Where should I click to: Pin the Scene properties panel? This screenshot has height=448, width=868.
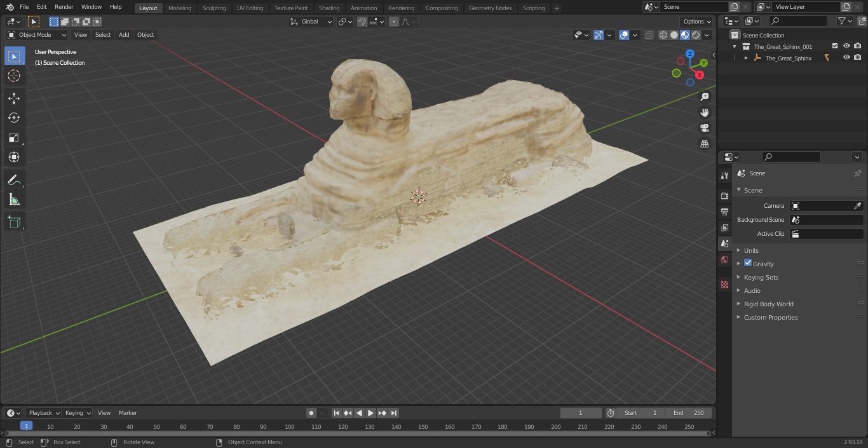click(857, 173)
